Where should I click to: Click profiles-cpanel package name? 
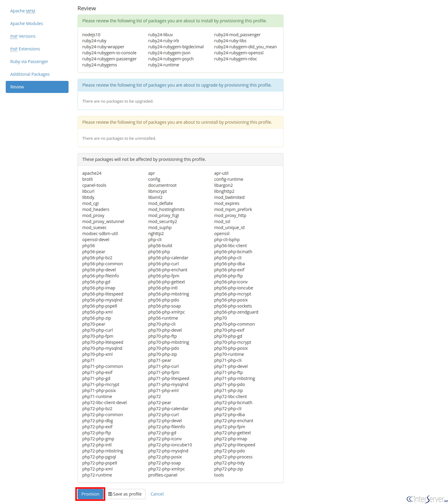point(163,475)
